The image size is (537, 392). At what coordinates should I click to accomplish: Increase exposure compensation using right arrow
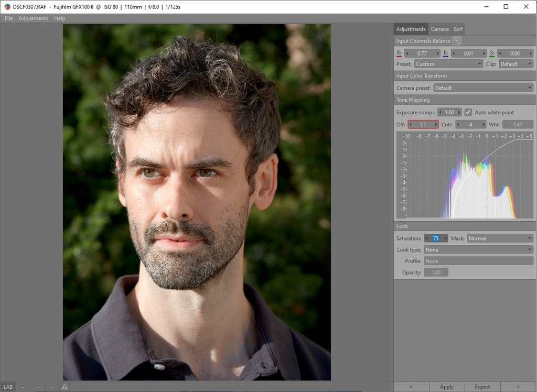point(459,112)
